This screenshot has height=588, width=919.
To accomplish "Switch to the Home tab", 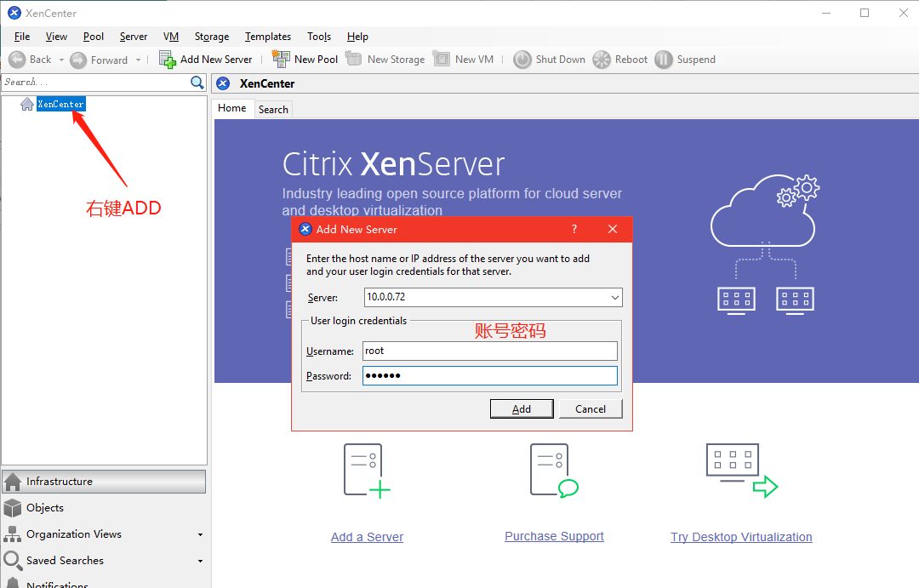I will (232, 108).
